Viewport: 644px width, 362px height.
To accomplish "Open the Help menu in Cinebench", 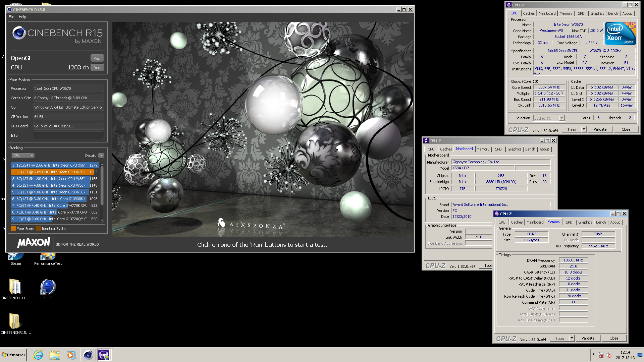I will pyautogui.click(x=22, y=17).
